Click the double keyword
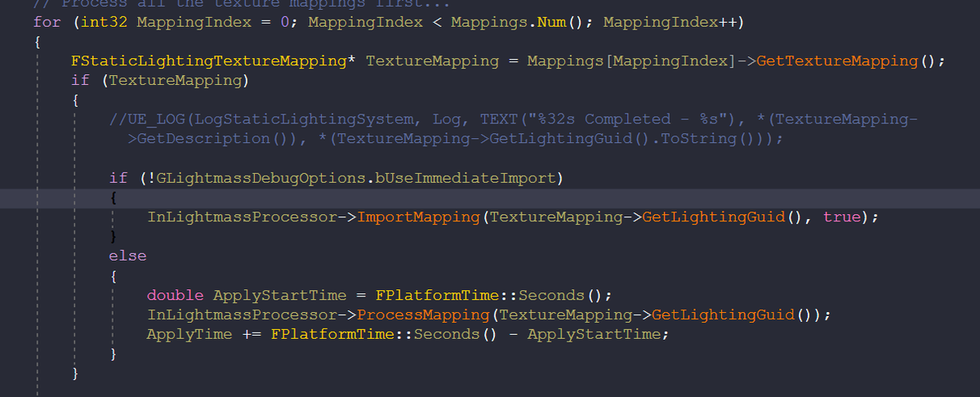 [x=175, y=295]
